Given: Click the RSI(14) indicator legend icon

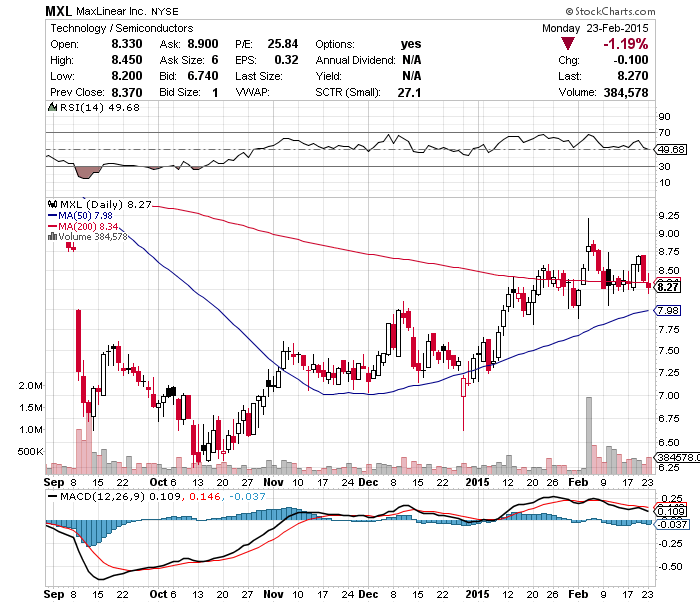Looking at the screenshot, I should click(x=52, y=107).
